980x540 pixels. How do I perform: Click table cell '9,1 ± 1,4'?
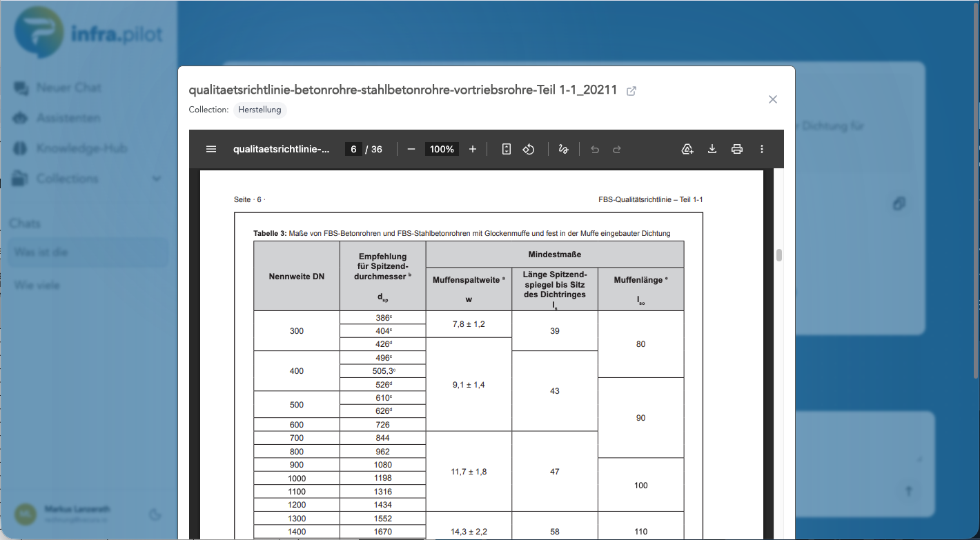tap(469, 385)
